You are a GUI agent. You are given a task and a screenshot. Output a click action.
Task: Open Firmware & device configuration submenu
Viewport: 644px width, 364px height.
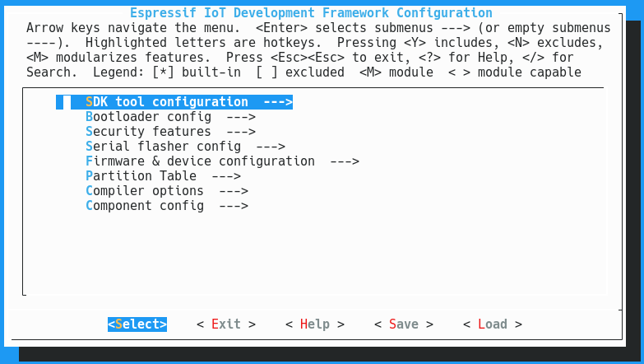tap(222, 161)
